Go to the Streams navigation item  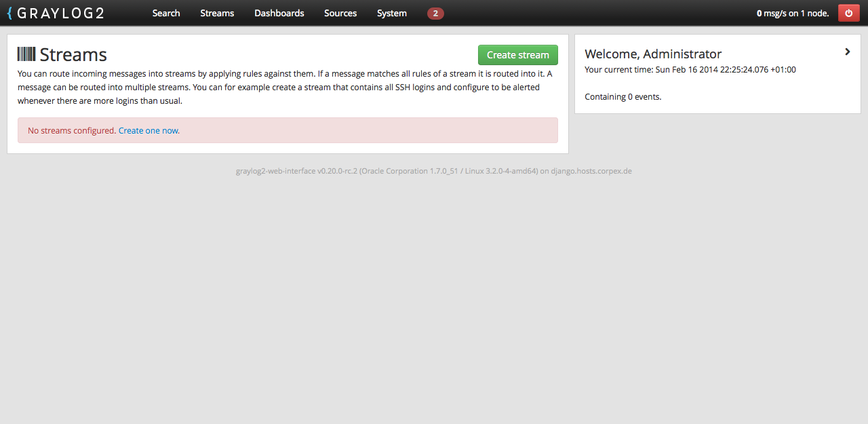217,14
